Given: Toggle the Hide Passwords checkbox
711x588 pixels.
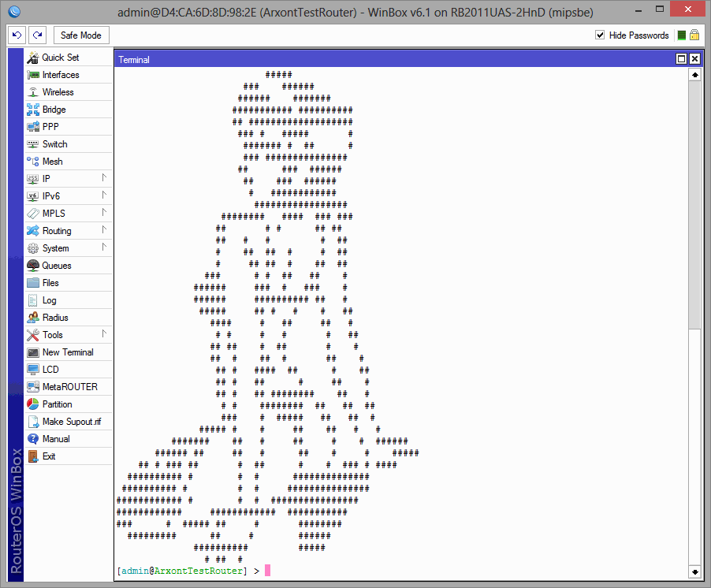Looking at the screenshot, I should tap(601, 35).
